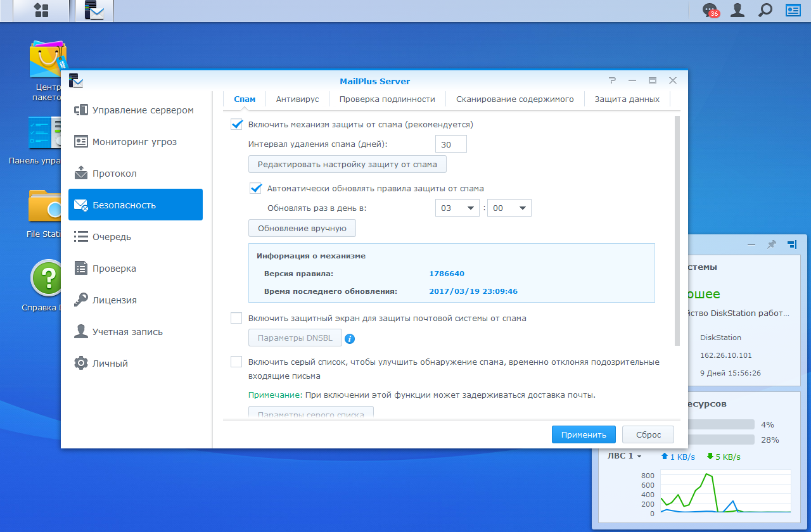Go to the Личный settings section
The height and width of the screenshot is (532, 811).
[x=136, y=364]
